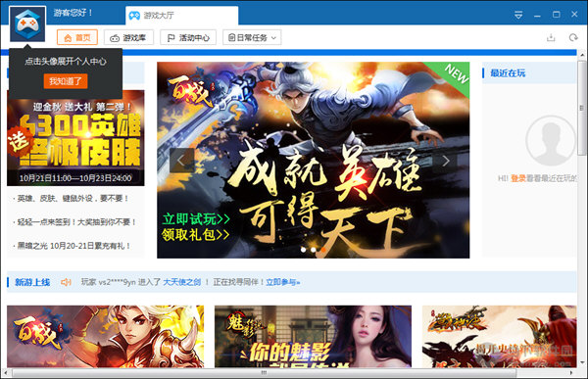Viewport: 588px width, 379px height.
Task: Open the 大天使之剑 game link
Action: [182, 282]
